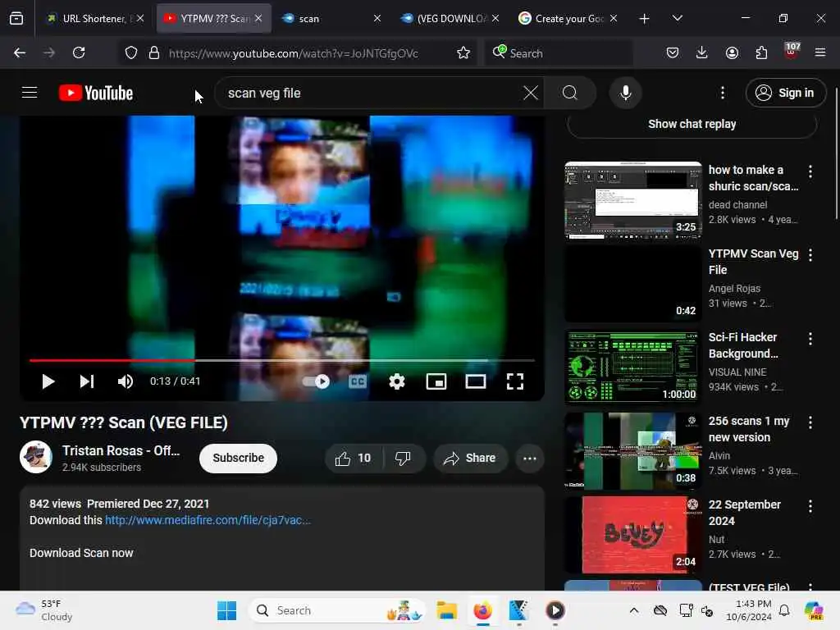Viewport: 840px width, 630px height.
Task: Open Tristan Rosas channel avatar
Action: pos(36,457)
